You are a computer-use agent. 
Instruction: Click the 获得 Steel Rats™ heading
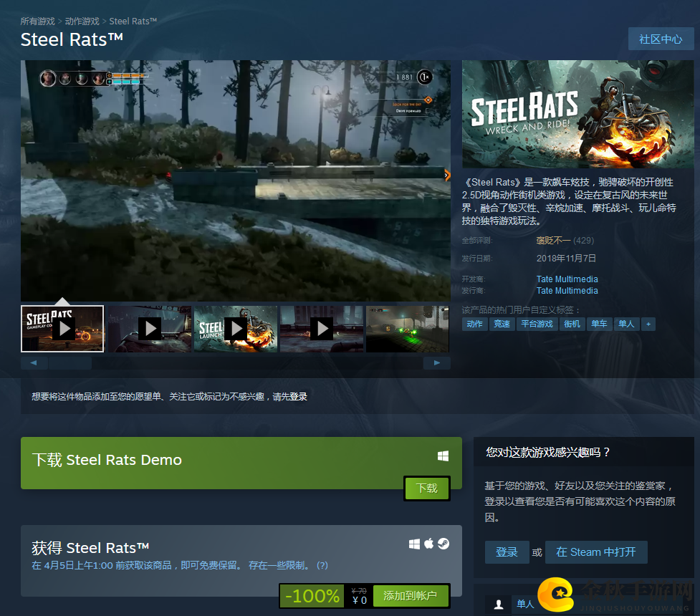coord(90,548)
